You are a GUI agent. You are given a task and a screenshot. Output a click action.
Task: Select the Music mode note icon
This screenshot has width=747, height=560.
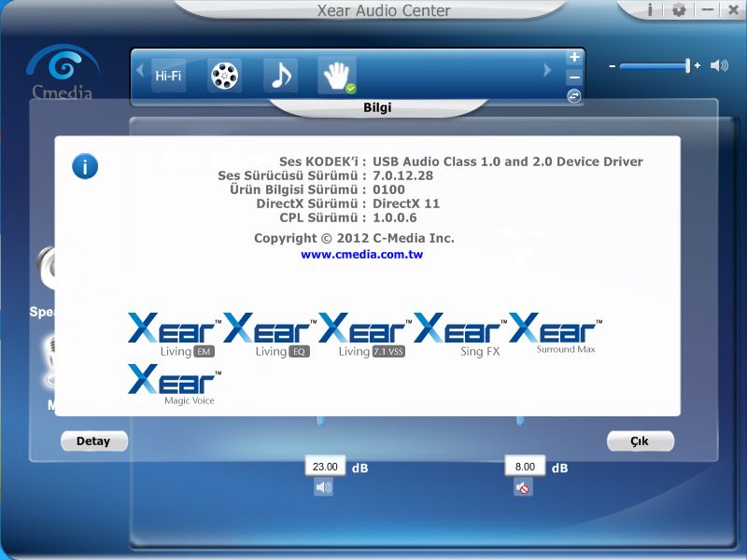[281, 76]
